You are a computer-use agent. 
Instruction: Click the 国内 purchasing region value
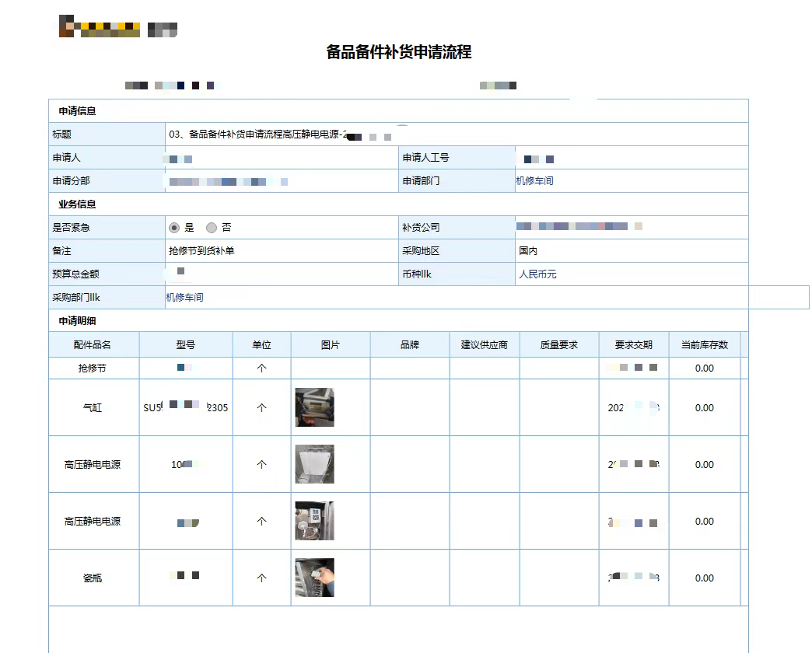point(528,251)
